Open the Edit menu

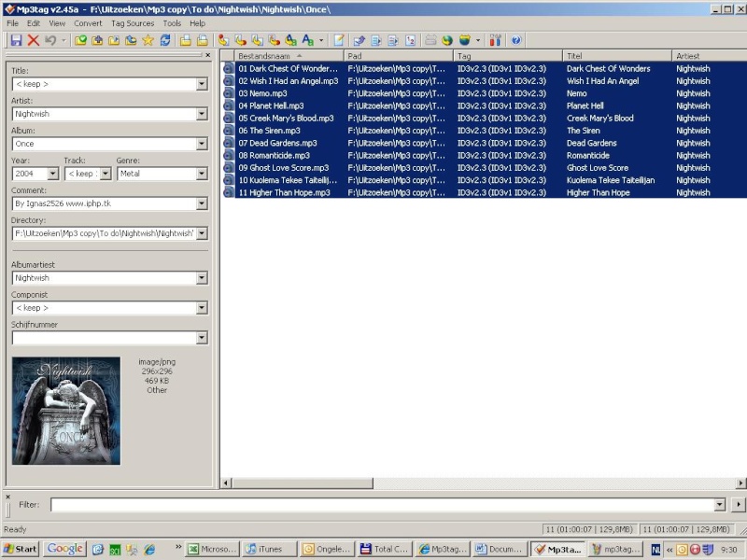click(34, 23)
